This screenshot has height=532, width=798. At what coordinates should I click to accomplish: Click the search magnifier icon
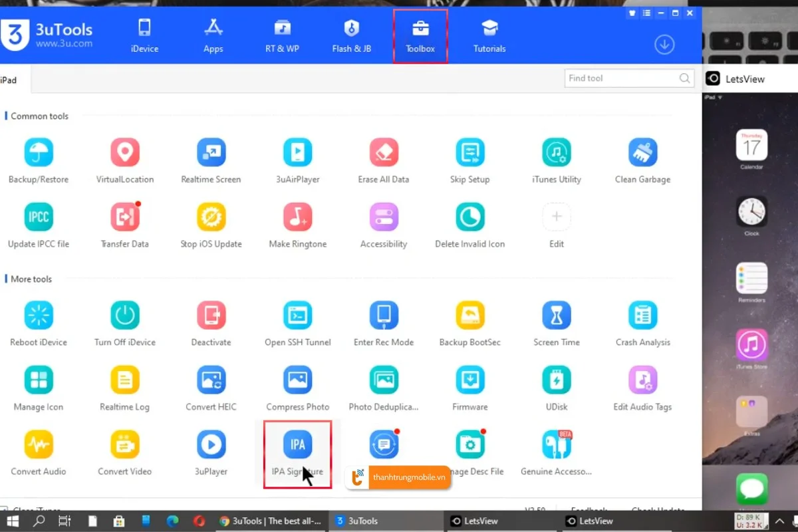click(685, 78)
